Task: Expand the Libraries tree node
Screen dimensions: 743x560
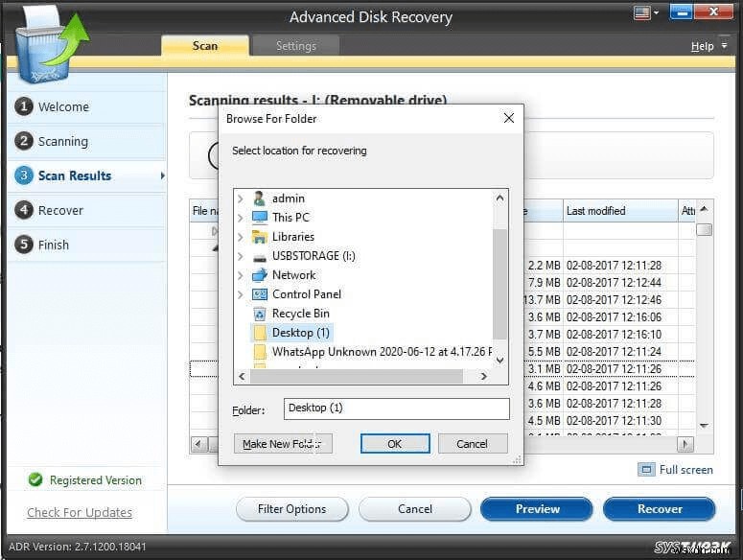Action: [241, 237]
